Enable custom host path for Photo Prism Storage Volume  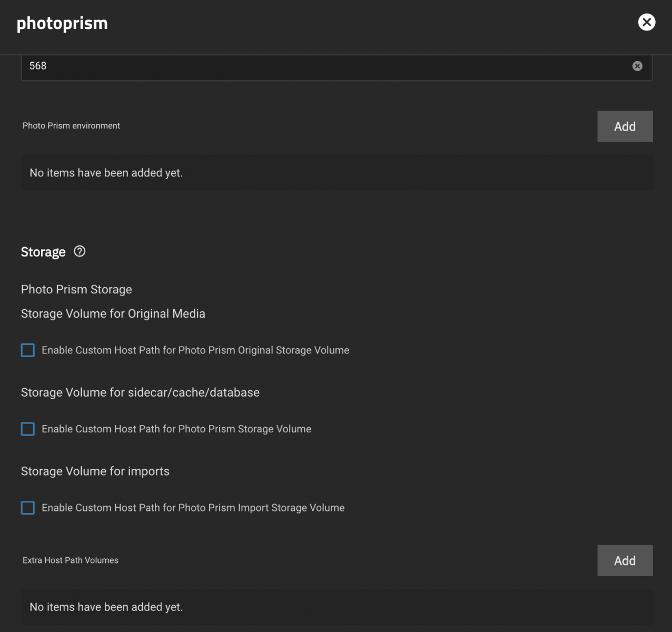[x=28, y=429]
